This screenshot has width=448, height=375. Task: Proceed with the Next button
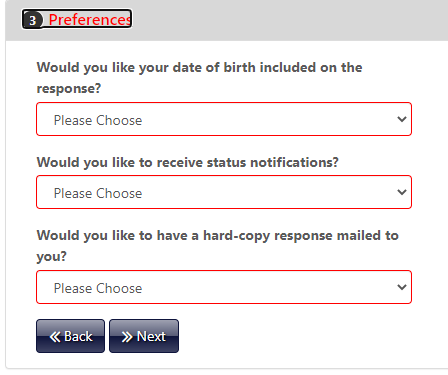pos(144,336)
